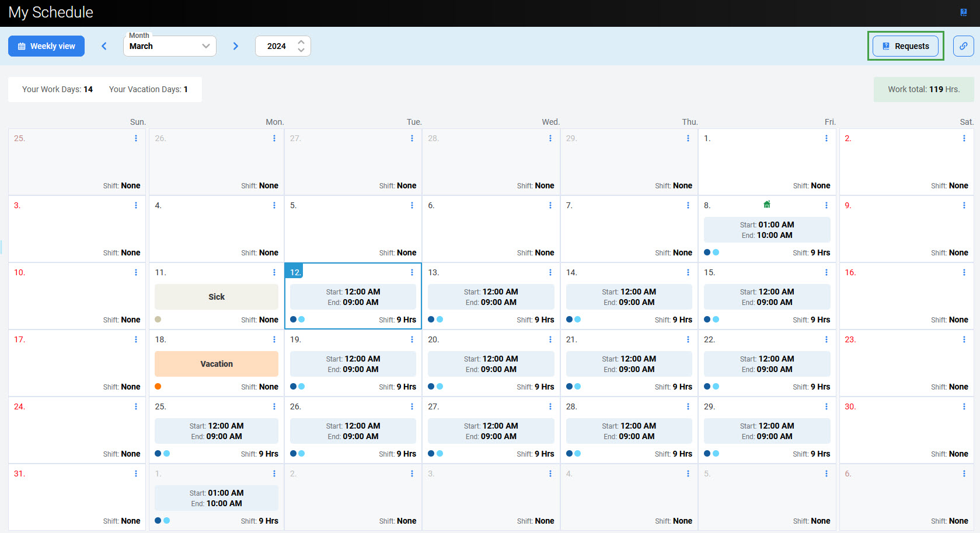Open shift block on March 25
Image resolution: width=980 pixels, height=533 pixels.
(217, 431)
